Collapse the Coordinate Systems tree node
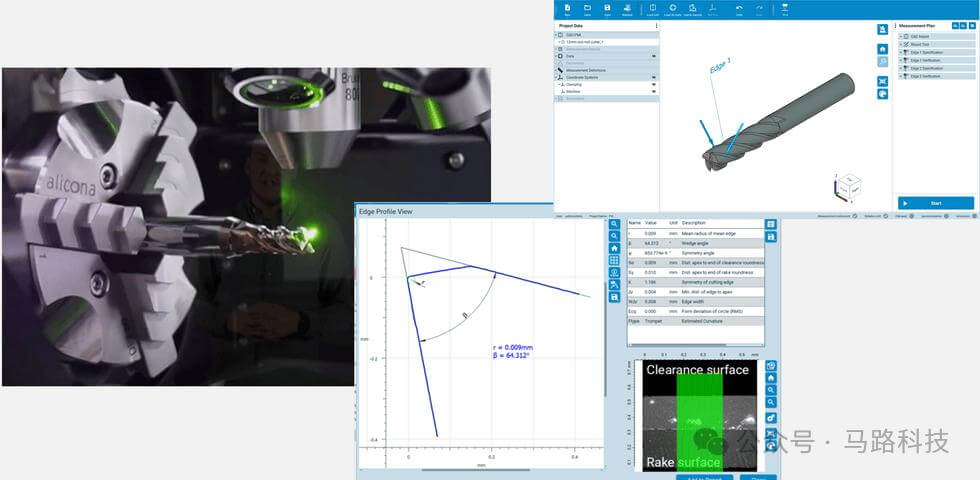 pyautogui.click(x=558, y=77)
